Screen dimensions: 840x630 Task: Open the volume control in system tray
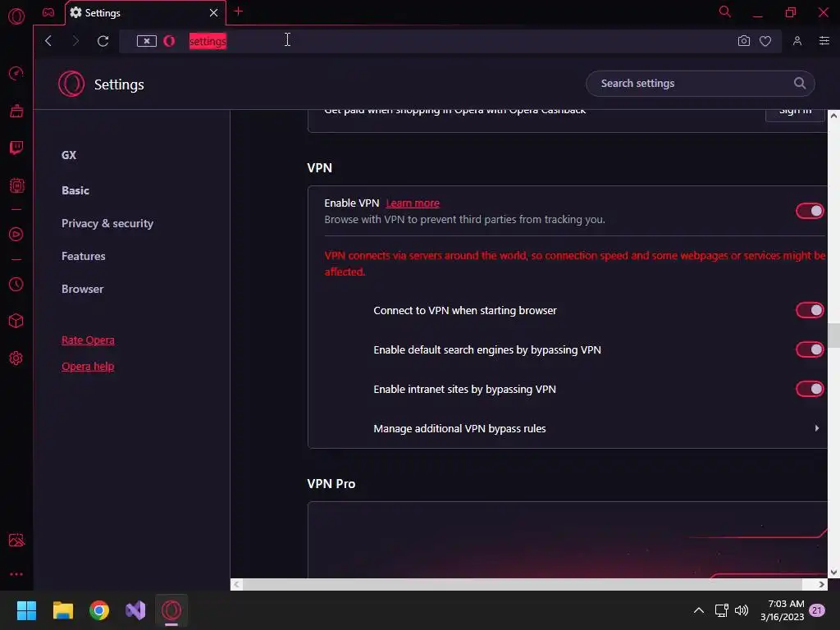click(x=742, y=610)
